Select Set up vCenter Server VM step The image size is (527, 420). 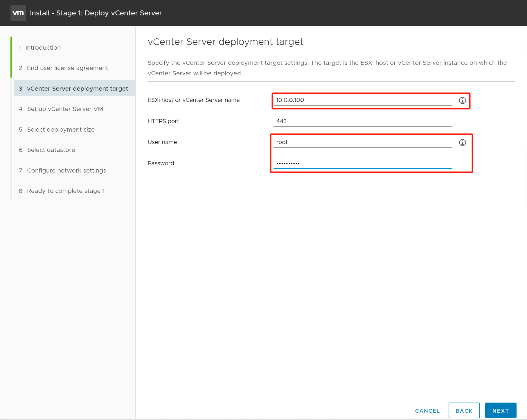(x=65, y=109)
